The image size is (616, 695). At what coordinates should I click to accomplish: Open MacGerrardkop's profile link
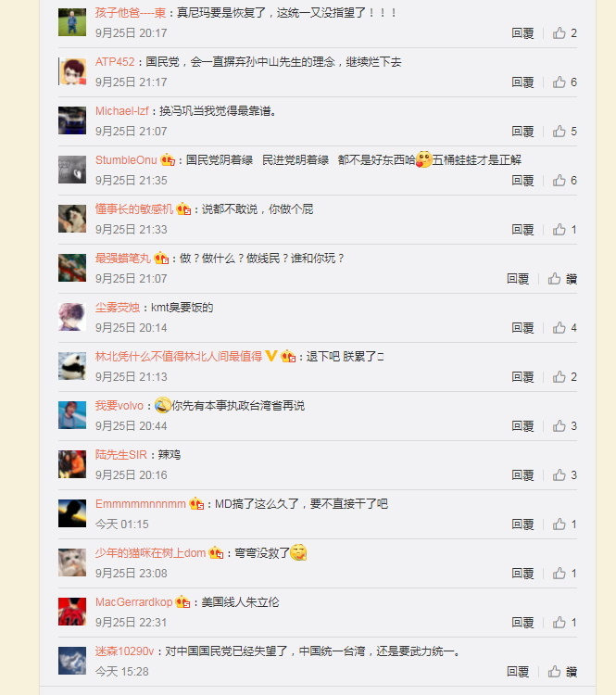tap(133, 602)
